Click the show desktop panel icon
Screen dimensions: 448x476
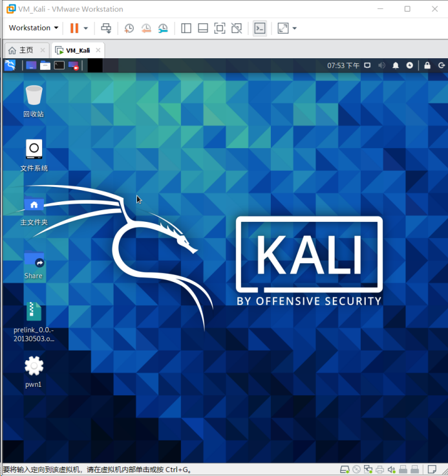[31, 65]
